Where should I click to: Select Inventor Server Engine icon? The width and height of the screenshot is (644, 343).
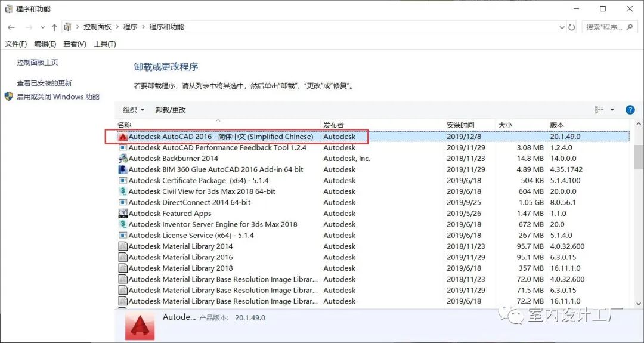122,224
